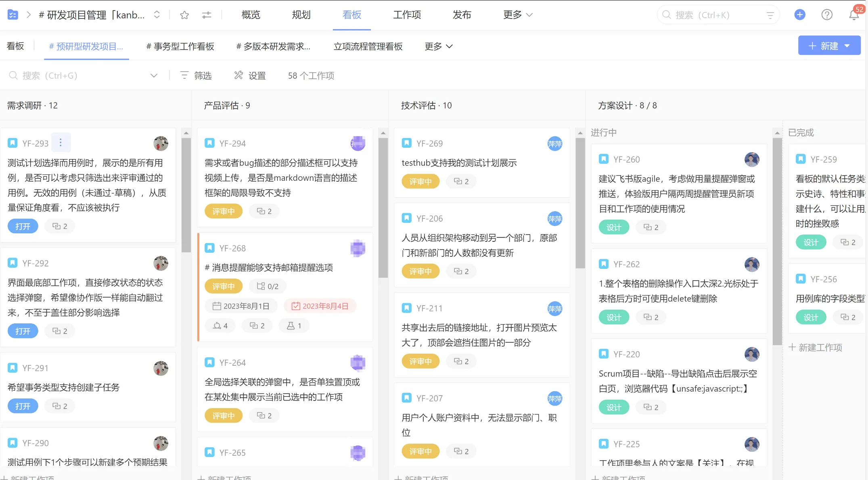Click the sliders/customize icon near project title
This screenshot has width=868, height=480.
(x=207, y=15)
